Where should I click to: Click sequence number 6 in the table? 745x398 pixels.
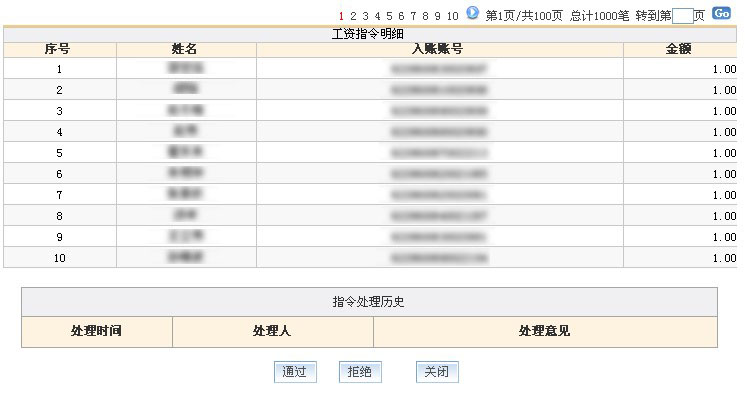[59, 174]
